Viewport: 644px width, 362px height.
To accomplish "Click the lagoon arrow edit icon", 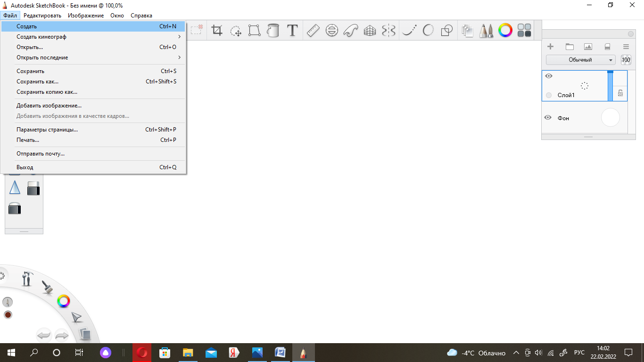I will [x=77, y=317].
